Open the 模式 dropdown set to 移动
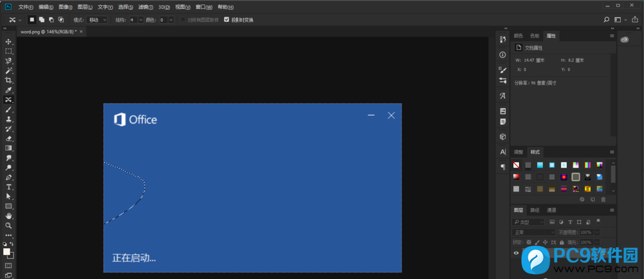The height and width of the screenshot is (279, 644). click(97, 19)
